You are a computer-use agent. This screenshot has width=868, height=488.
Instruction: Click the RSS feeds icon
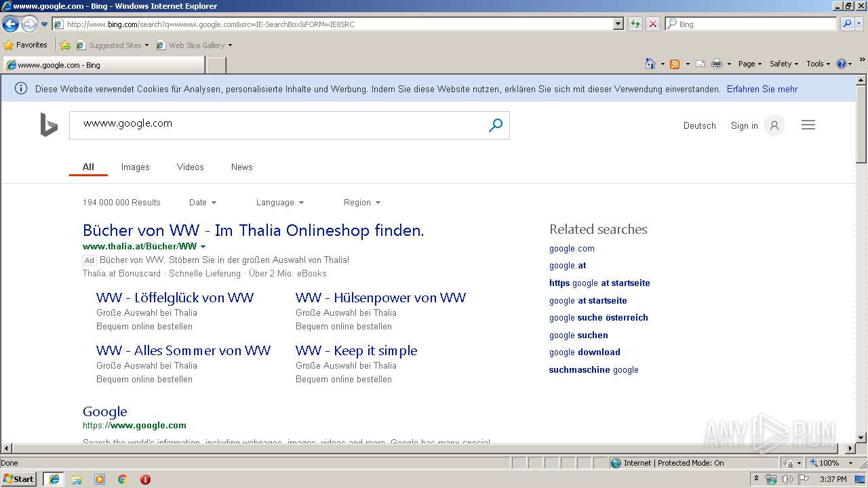point(675,64)
